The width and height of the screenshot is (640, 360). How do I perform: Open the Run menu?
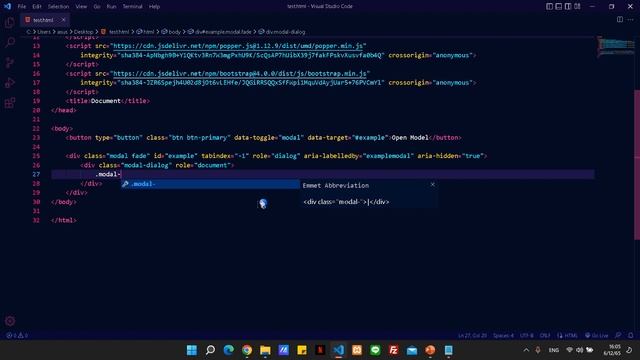coord(111,7)
